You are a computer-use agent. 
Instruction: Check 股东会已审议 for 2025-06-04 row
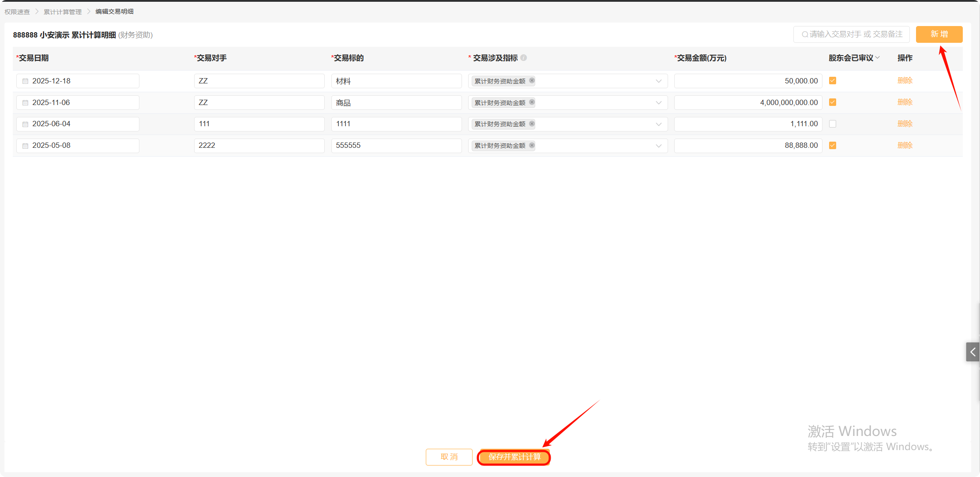[833, 124]
